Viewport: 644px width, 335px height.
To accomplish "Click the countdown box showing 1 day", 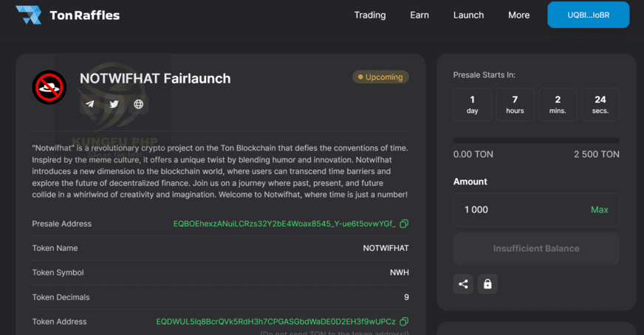I will [473, 104].
